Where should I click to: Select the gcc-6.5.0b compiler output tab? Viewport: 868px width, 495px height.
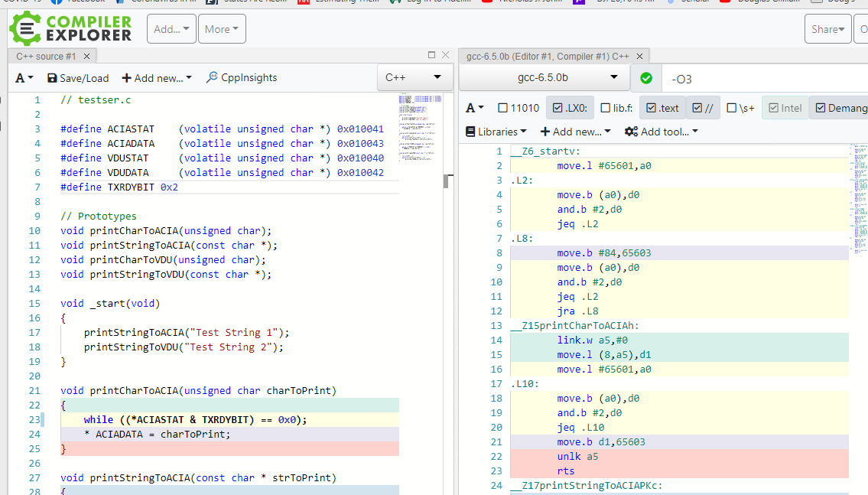[547, 56]
